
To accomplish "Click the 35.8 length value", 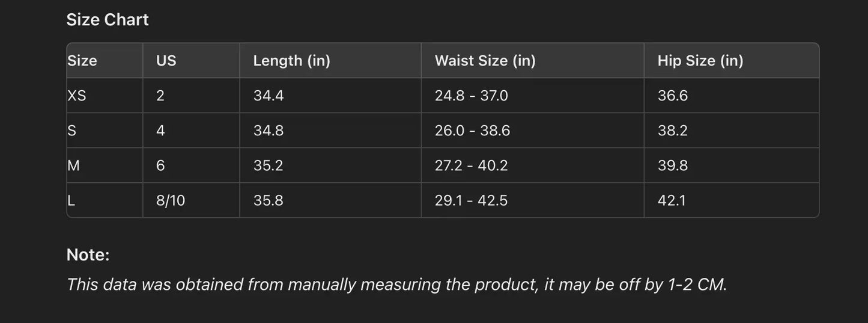I will click(269, 200).
